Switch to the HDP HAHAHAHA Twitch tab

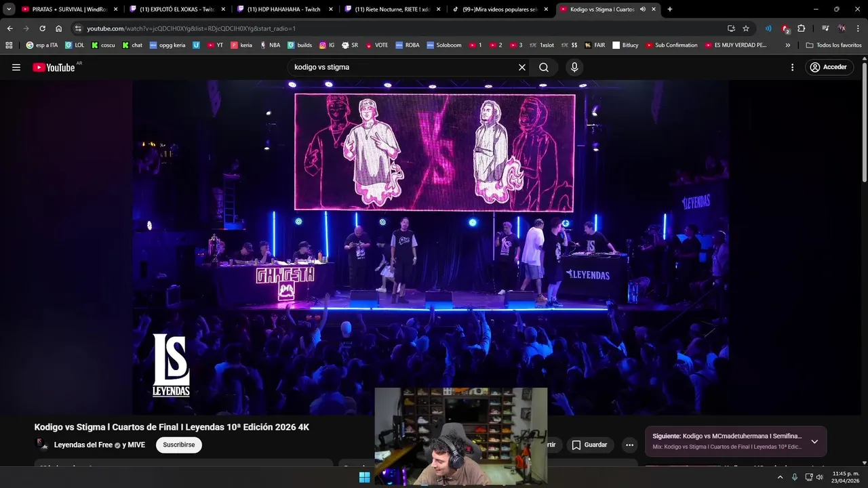pos(285,9)
